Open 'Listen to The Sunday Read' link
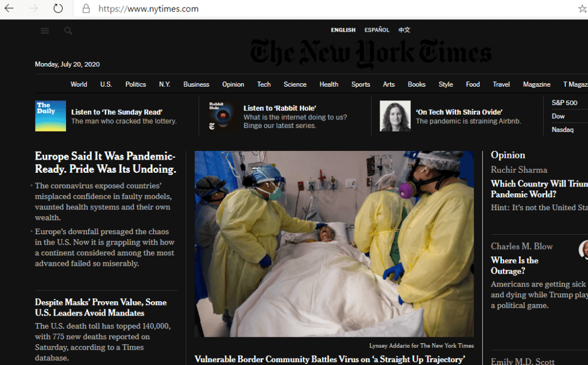588x365 pixels. (117, 112)
